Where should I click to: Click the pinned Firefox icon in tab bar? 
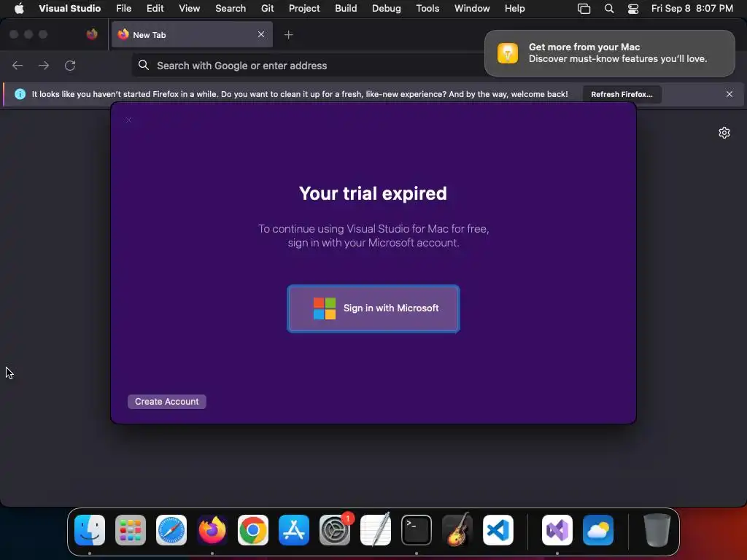[92, 34]
